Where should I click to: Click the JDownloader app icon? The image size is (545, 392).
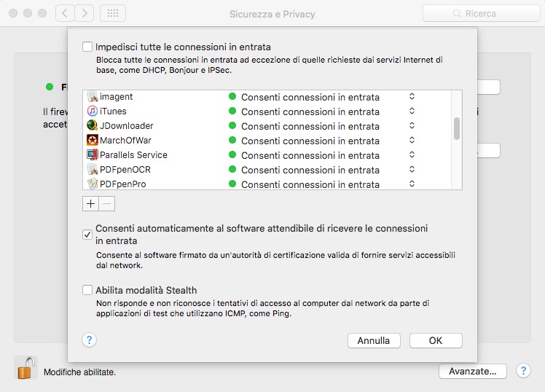point(92,125)
